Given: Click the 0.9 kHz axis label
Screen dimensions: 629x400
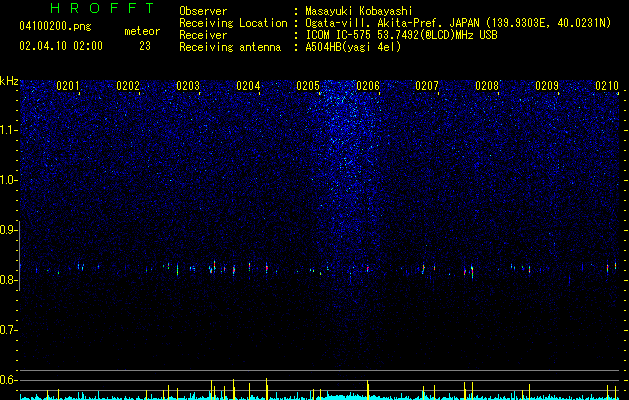Looking at the screenshot, I should coord(8,230).
